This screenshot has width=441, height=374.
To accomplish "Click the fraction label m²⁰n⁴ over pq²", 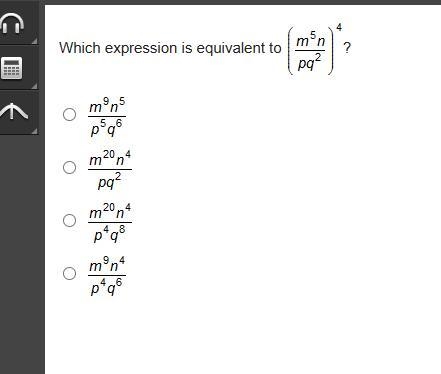I will click(110, 170).
